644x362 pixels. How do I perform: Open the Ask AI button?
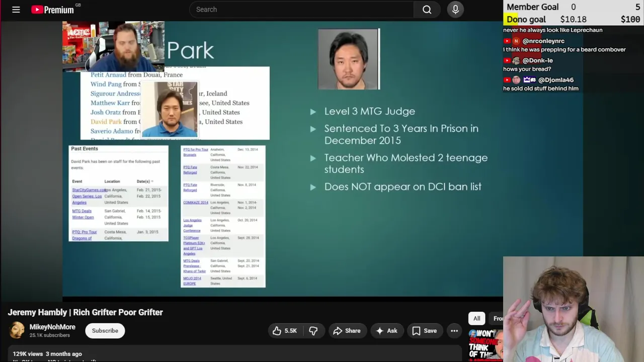(386, 331)
